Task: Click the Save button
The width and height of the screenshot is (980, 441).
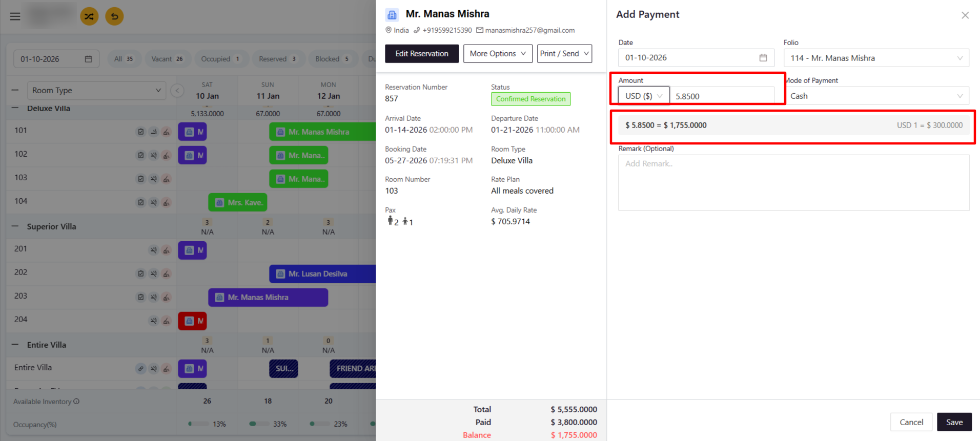Action: pyautogui.click(x=954, y=422)
